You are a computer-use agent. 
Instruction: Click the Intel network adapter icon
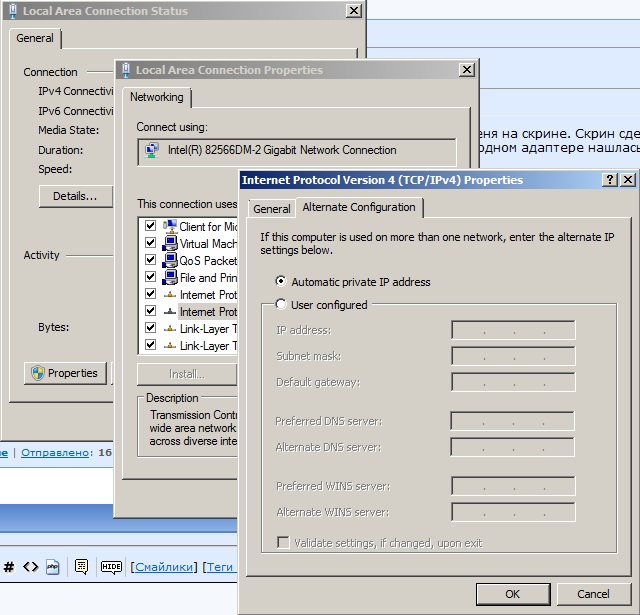pyautogui.click(x=152, y=150)
